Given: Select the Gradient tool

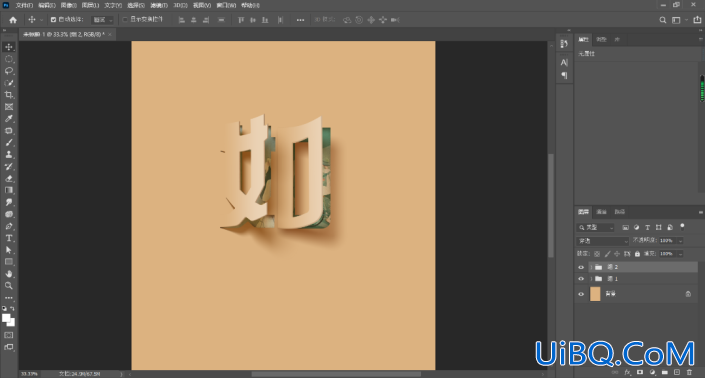Looking at the screenshot, I should click(x=9, y=190).
